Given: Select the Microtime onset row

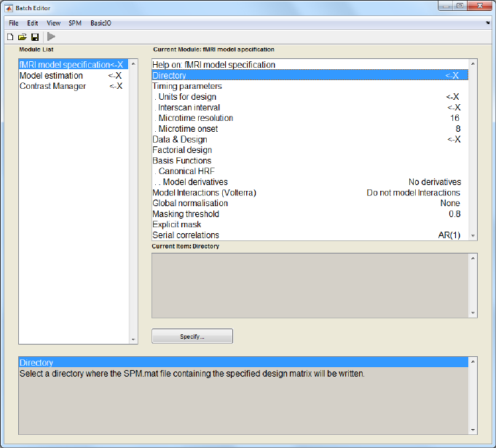Looking at the screenshot, I should pos(310,129).
